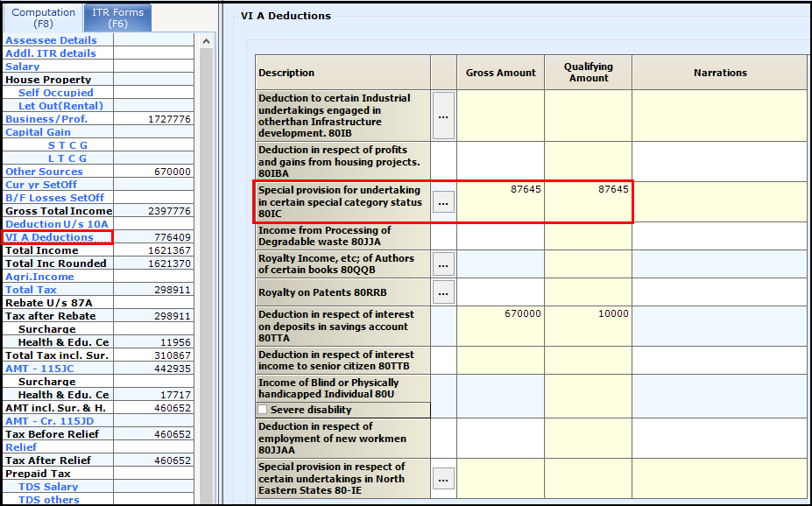Open the Capital Gain section
The image size is (812, 506).
coord(36,131)
